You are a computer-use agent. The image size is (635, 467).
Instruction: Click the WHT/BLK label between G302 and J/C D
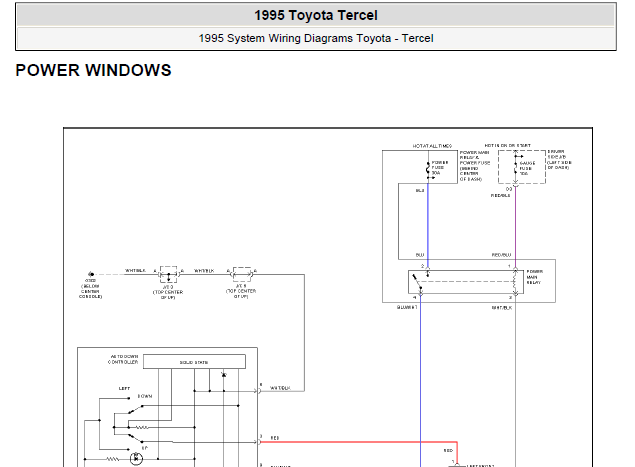135,271
